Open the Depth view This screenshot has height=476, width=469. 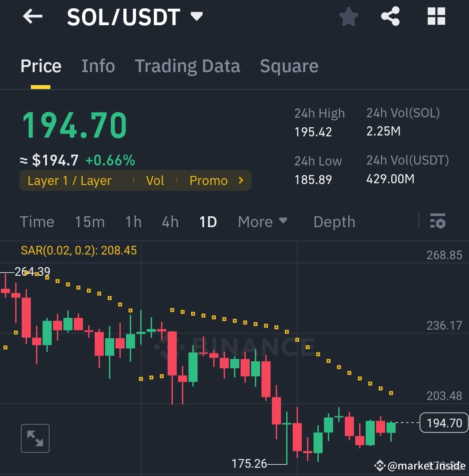pyautogui.click(x=334, y=221)
